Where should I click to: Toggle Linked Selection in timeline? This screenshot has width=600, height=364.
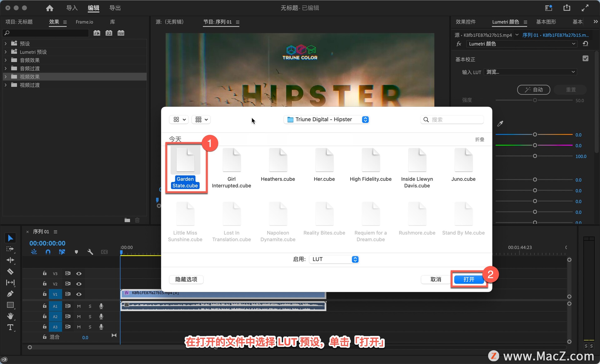pyautogui.click(x=62, y=252)
